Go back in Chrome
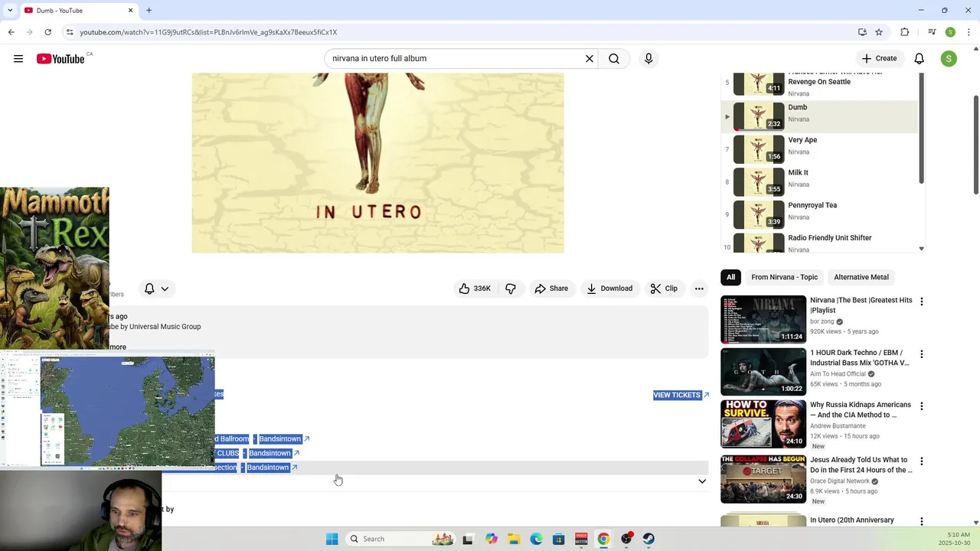The width and height of the screenshot is (980, 551). (x=11, y=32)
